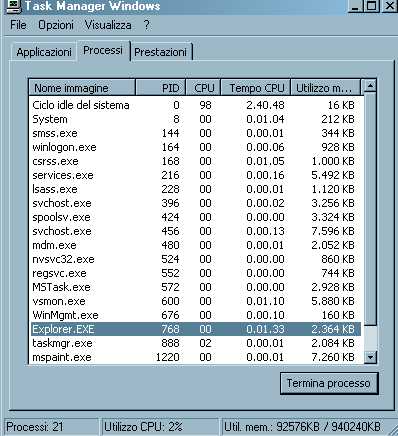Switch to the Applicazioni tab

tap(44, 52)
